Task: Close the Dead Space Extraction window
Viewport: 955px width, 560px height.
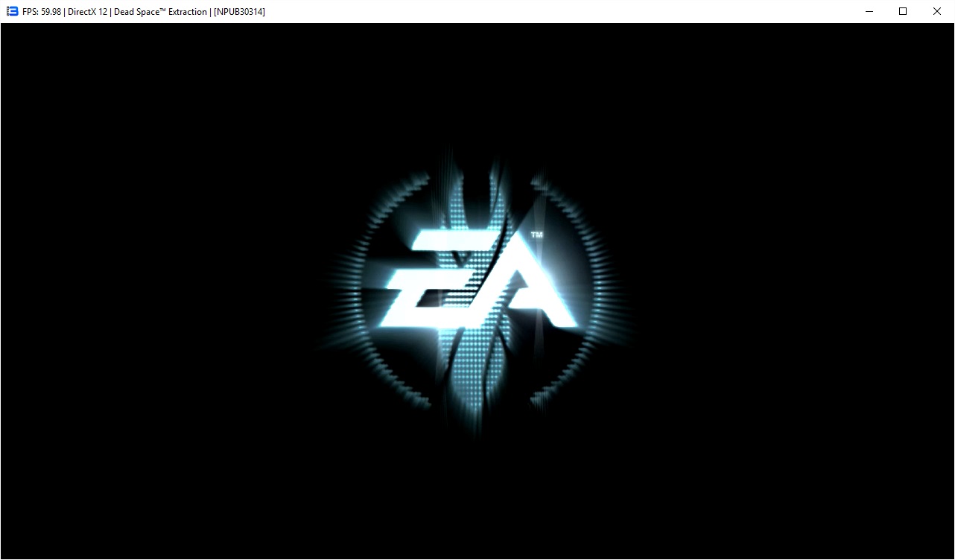Action: [x=937, y=11]
